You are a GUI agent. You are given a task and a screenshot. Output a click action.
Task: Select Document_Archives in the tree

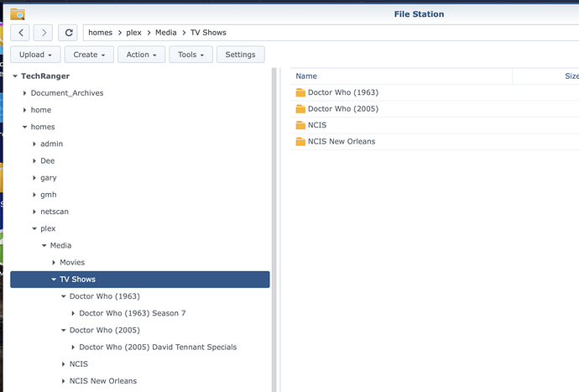(x=67, y=93)
